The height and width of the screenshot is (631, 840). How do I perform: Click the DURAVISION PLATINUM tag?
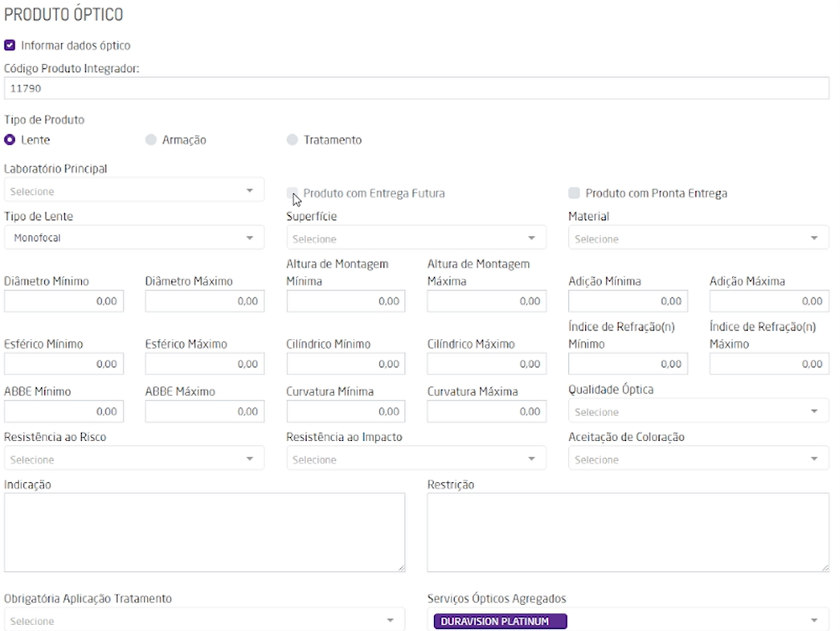(x=500, y=621)
